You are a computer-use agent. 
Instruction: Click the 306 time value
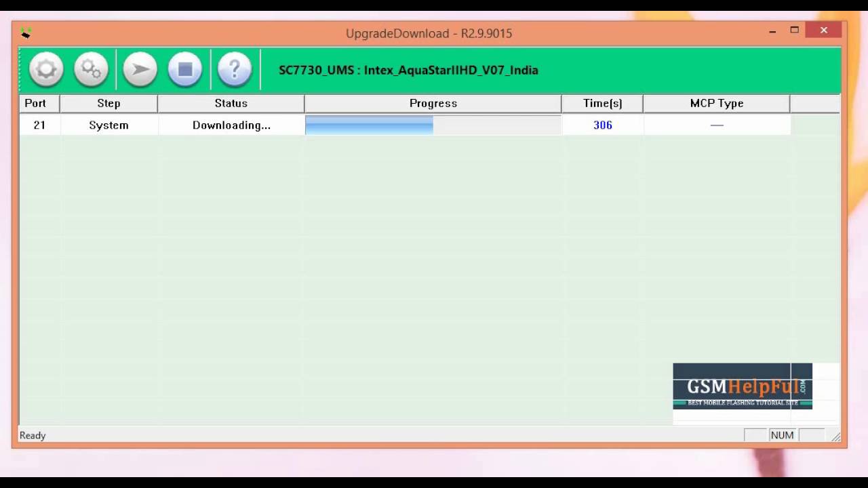tap(602, 125)
